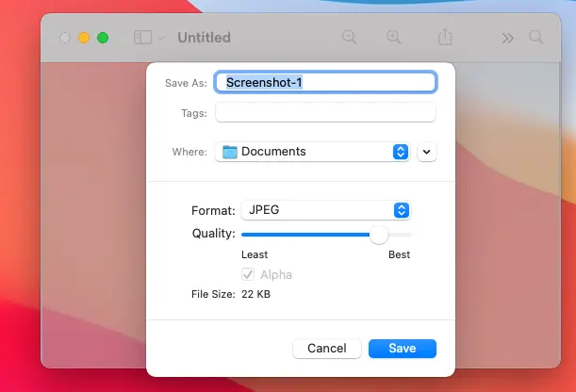Show more toolbar items via double chevron
Screen dimensions: 576x392
pos(508,38)
